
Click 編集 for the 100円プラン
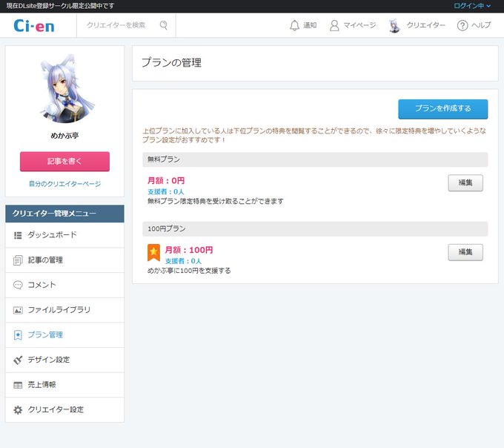465,252
